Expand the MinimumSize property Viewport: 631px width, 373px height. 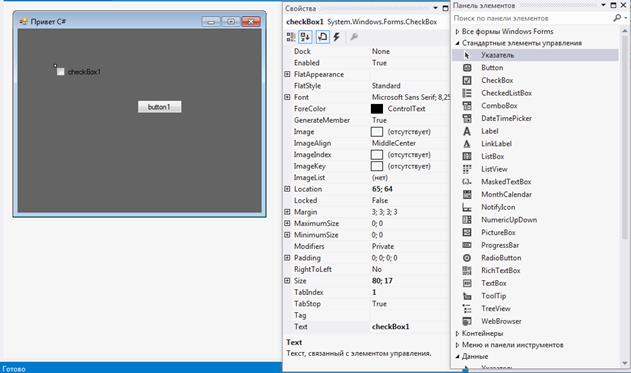pos(287,235)
